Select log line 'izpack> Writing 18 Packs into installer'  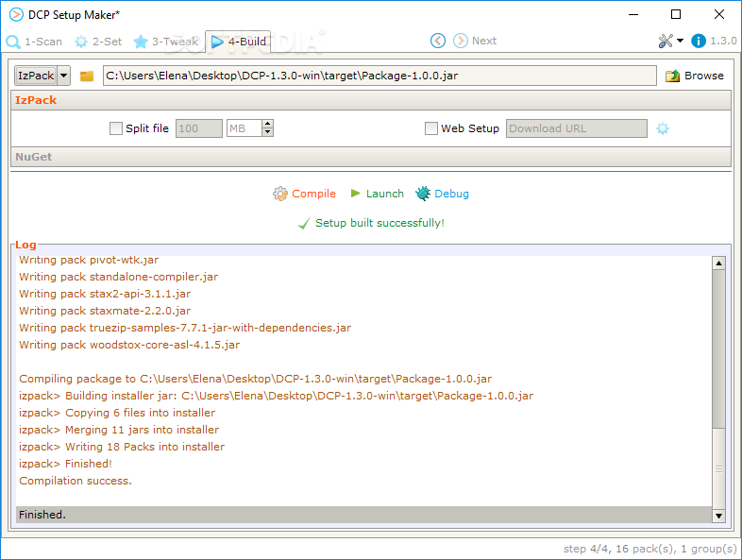pyautogui.click(x=122, y=447)
